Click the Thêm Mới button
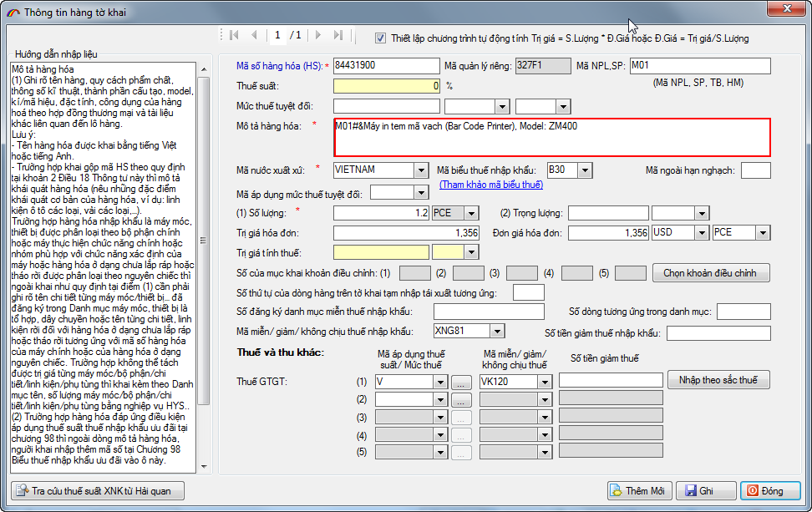Image resolution: width=812 pixels, height=512 pixels. click(638, 491)
